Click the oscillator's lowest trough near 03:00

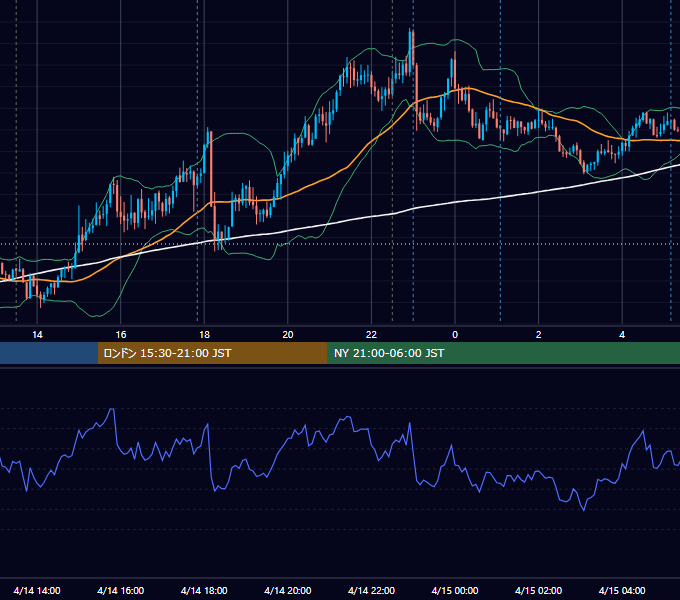(x=584, y=510)
